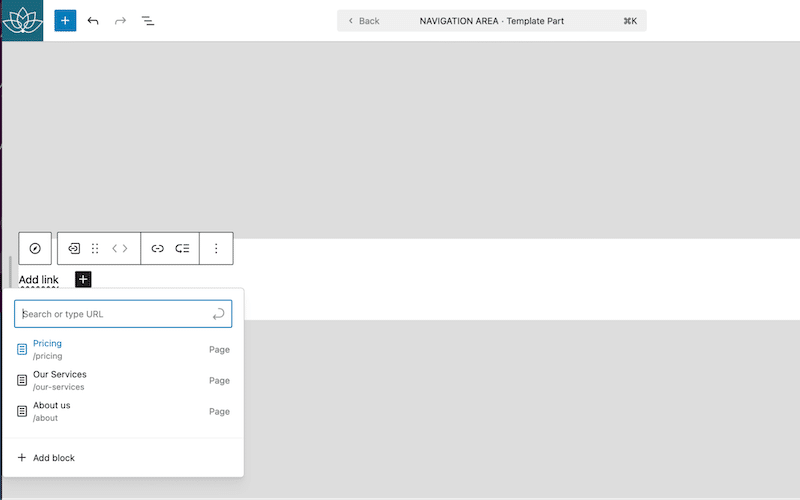Change the custom link block type
This screenshot has height=500, width=800.
click(74, 248)
